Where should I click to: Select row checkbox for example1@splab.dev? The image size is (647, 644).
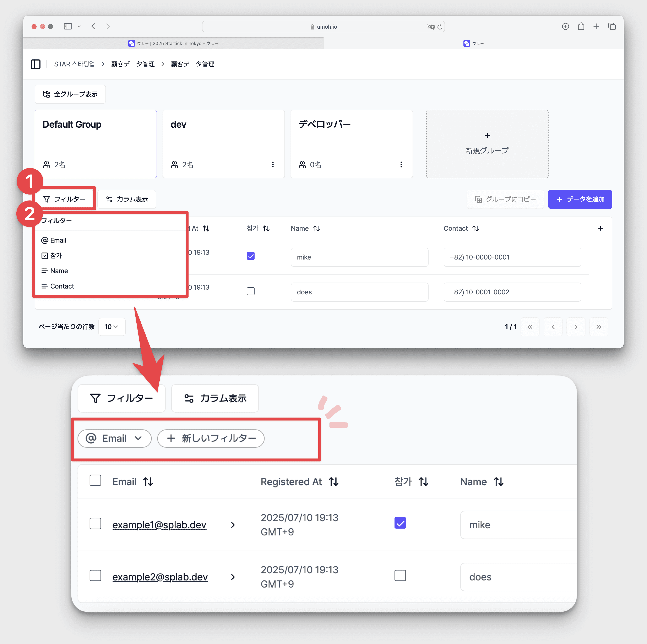96,523
